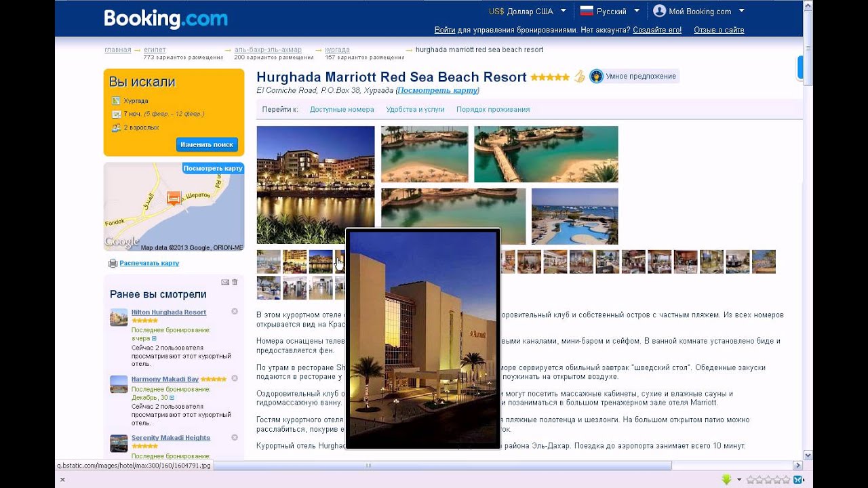Open the Harmony Makadi Bay link

coord(165,379)
